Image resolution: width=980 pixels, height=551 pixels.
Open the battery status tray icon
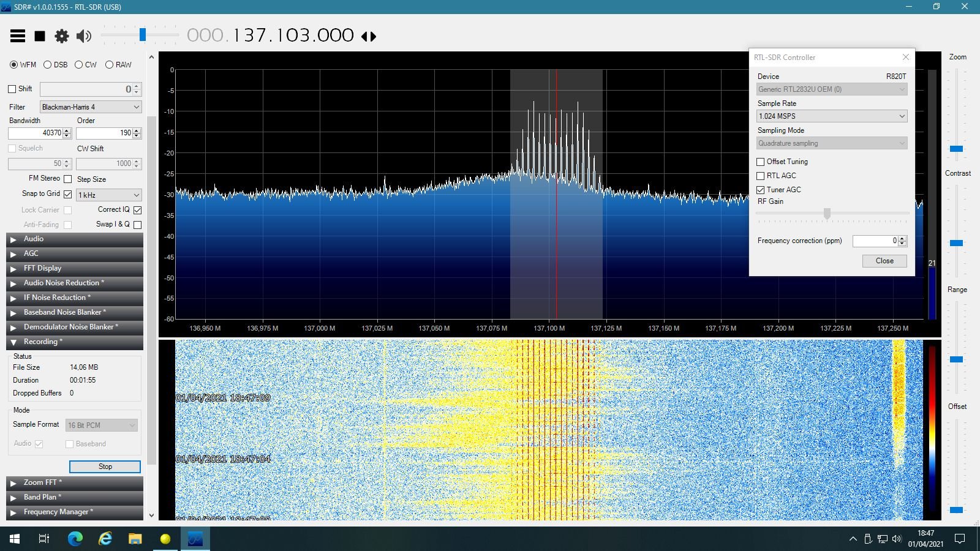click(867, 539)
